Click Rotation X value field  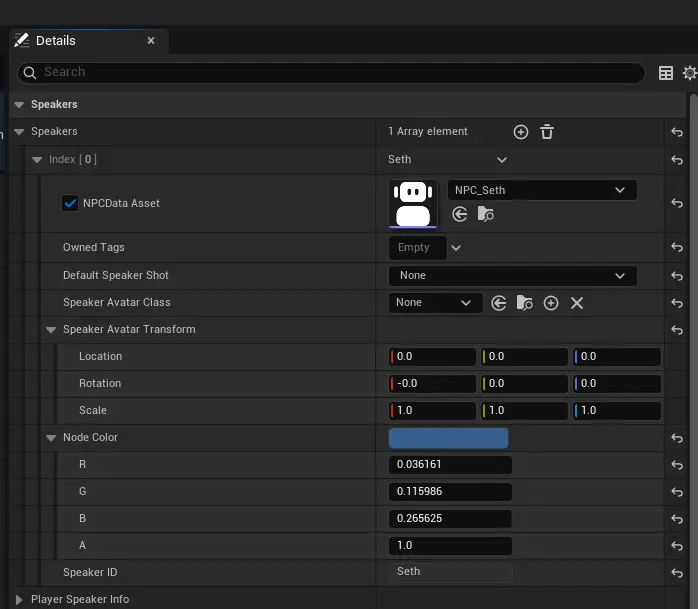point(432,384)
